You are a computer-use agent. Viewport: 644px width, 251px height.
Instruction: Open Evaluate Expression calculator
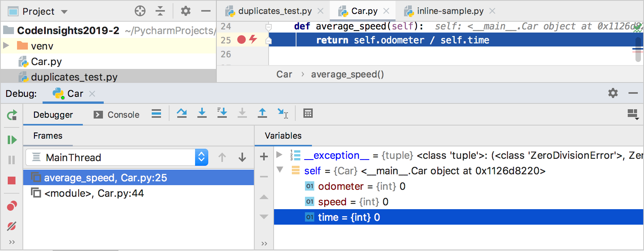coord(308,113)
